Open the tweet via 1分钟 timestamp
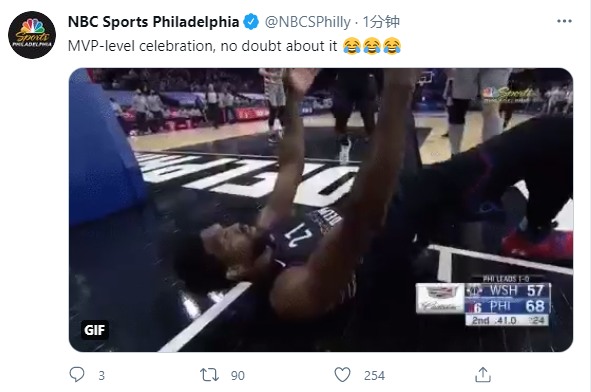This screenshot has height=392, width=591. pos(381,22)
